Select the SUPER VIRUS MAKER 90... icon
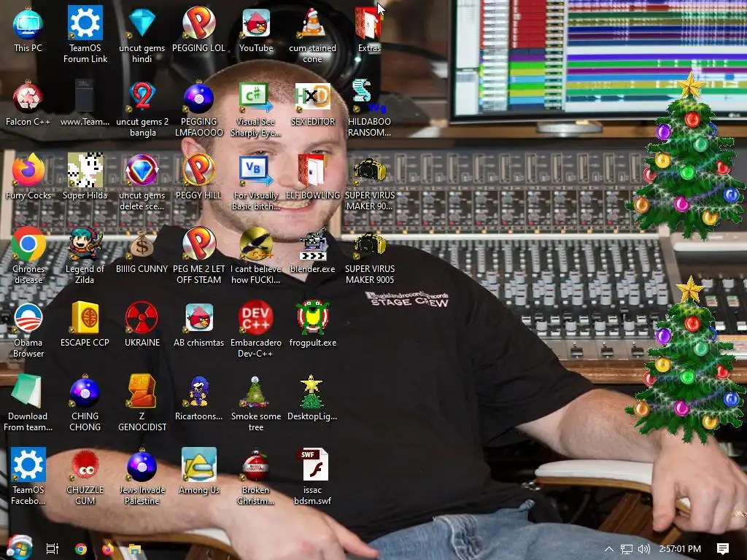Viewport: 747px width, 560px height. coord(369,170)
